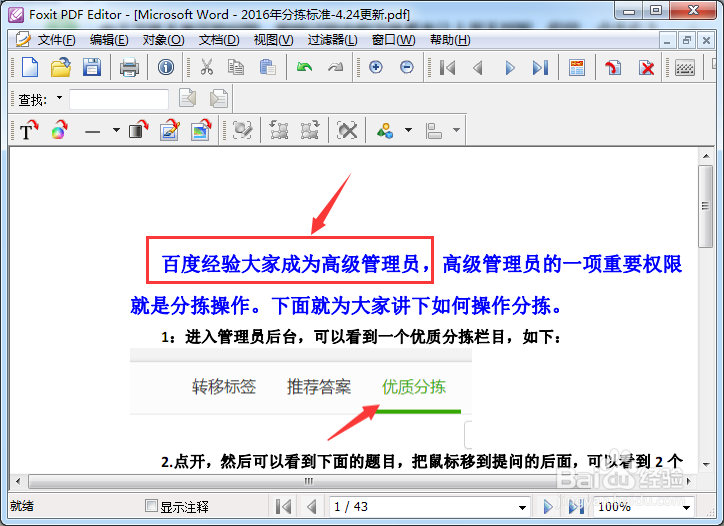Delete page icon with red X
Image resolution: width=724 pixels, height=526 pixels.
pyautogui.click(x=646, y=68)
